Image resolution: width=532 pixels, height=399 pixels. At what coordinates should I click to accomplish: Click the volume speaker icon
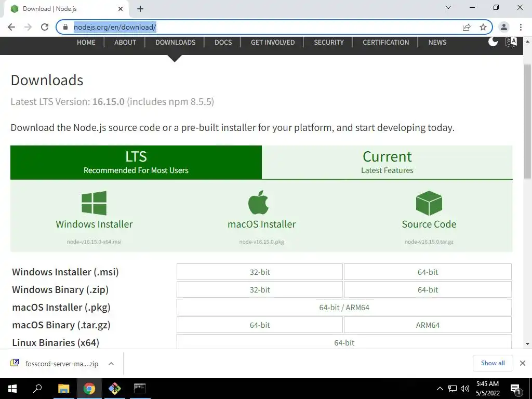[x=465, y=389]
